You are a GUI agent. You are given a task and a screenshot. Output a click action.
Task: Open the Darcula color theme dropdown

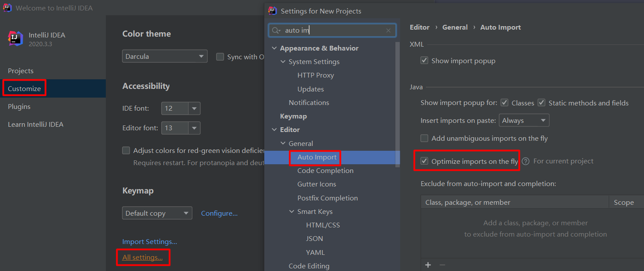click(165, 56)
